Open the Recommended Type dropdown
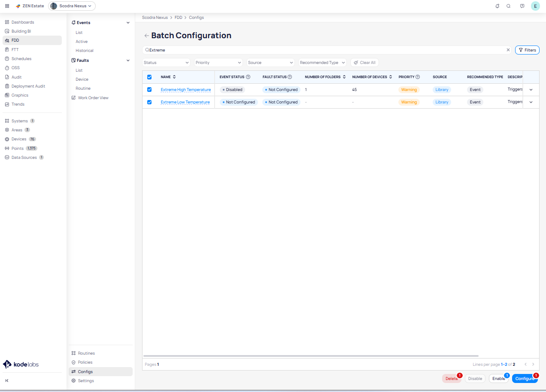Image resolution: width=546 pixels, height=392 pixels. point(322,63)
